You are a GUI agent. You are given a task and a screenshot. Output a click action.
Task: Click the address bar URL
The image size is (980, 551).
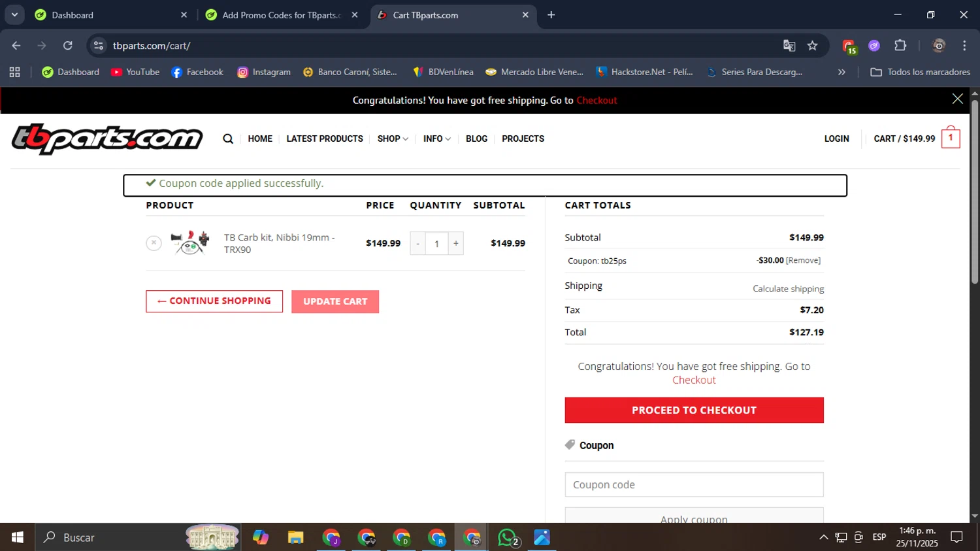point(152,46)
